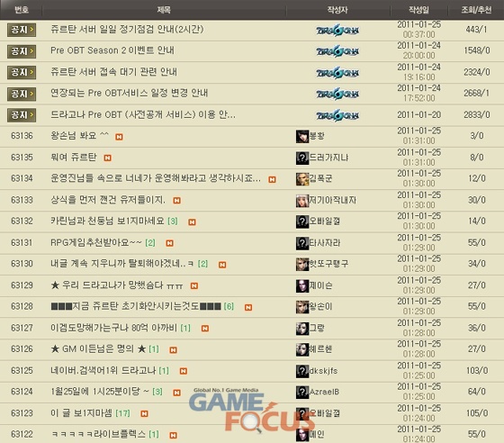
Task: Open post 내글 계속 지우니까 탈퇴해야겠네
Action: tap(121, 264)
